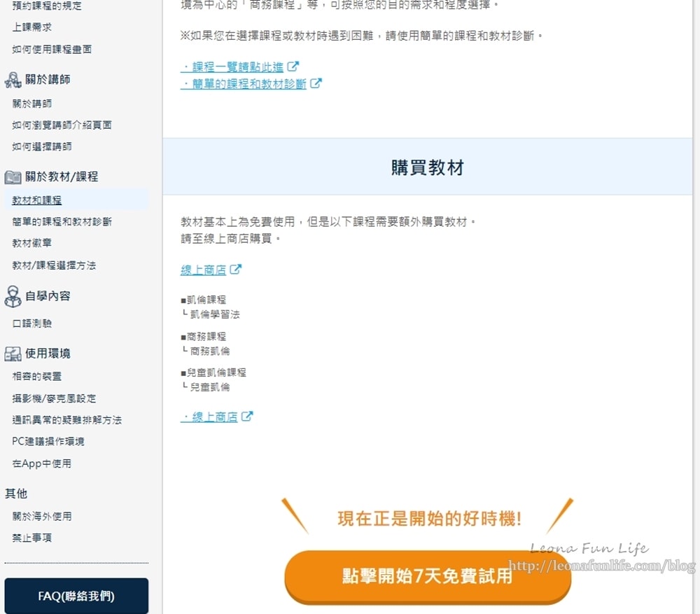Click external-link icon beside bottom 線上商店
This screenshot has width=700, height=614.
[247, 417]
